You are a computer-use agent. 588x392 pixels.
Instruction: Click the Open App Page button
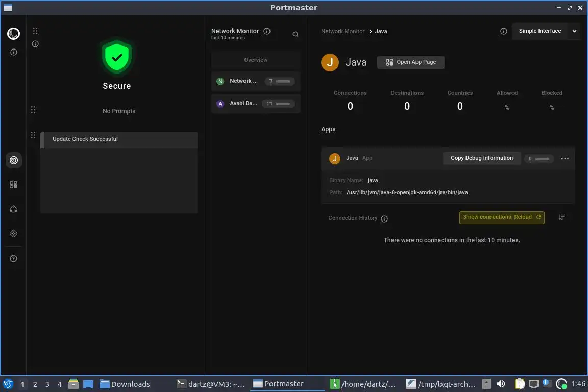click(x=410, y=62)
